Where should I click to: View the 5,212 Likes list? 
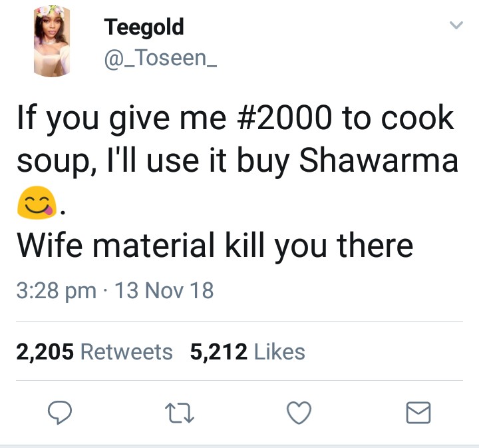tap(247, 351)
